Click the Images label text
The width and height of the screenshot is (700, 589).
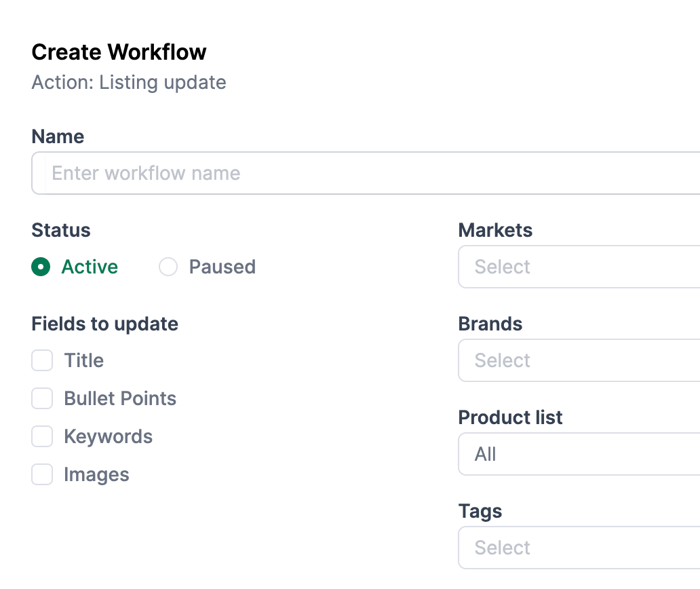[96, 474]
